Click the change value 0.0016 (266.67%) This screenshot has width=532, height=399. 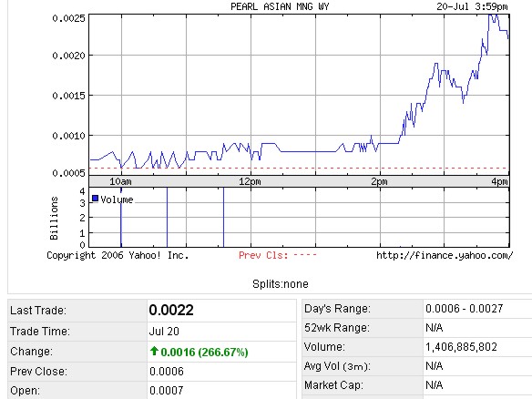(204, 353)
